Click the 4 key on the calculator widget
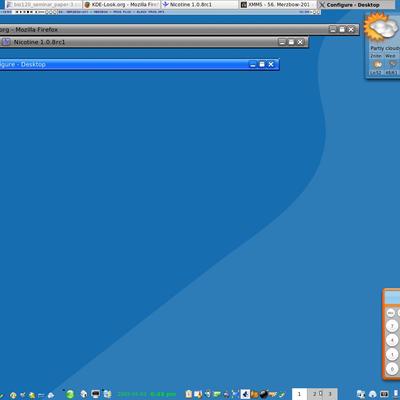Image resolution: width=400 pixels, height=400 pixels. point(392,340)
